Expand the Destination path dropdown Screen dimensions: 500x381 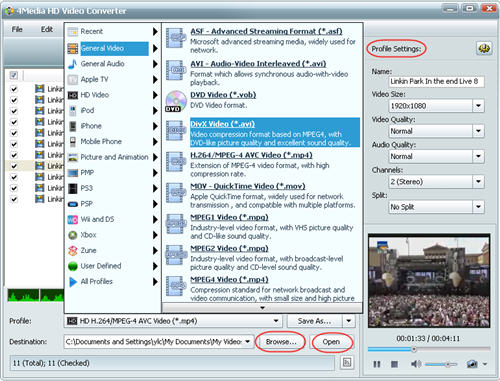coord(248,342)
